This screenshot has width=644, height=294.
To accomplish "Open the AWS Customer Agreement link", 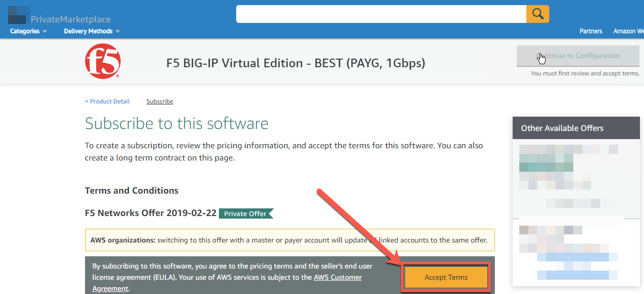I will 227,283.
